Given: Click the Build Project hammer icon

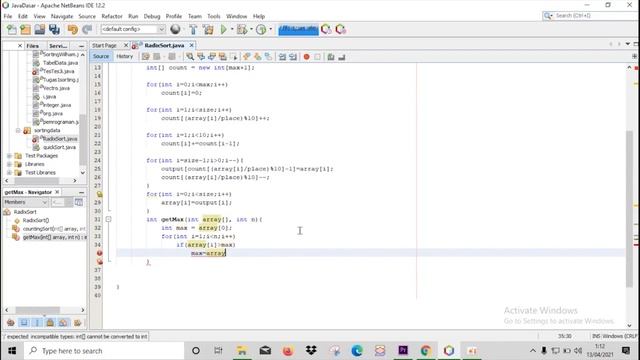Looking at the screenshot, I should (193, 29).
